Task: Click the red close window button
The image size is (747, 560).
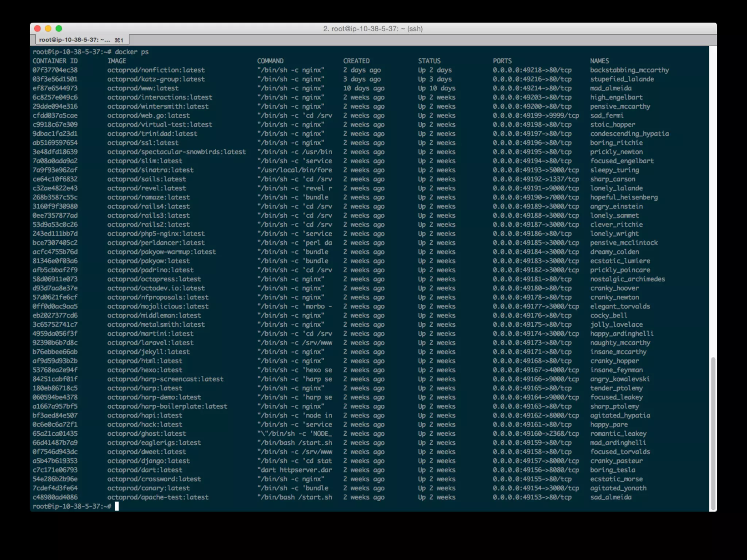Action: click(37, 28)
